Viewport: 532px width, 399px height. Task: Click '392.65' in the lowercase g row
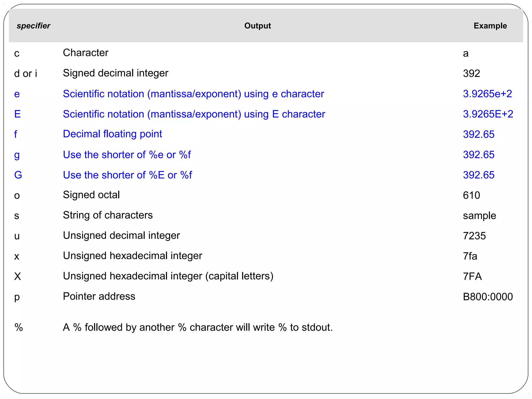point(479,155)
